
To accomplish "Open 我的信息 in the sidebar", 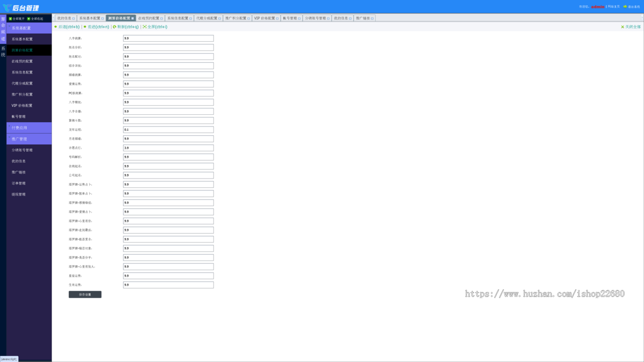I will point(29,161).
